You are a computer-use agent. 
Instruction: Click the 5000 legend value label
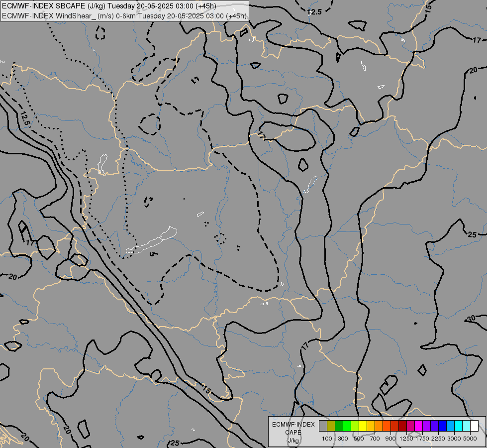pos(470,439)
